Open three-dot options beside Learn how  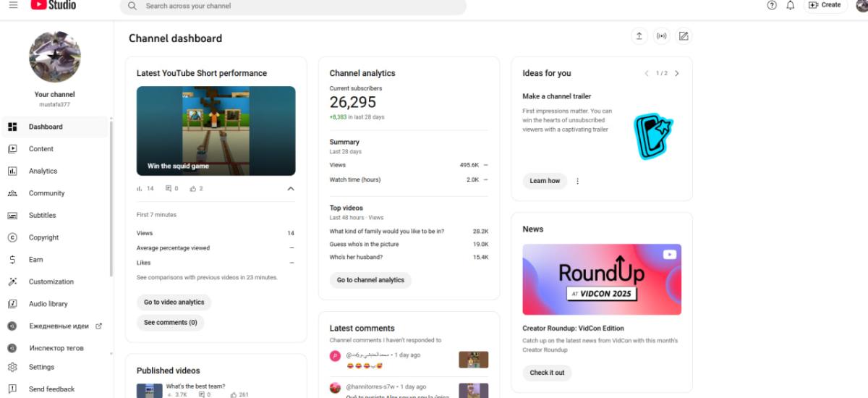577,181
